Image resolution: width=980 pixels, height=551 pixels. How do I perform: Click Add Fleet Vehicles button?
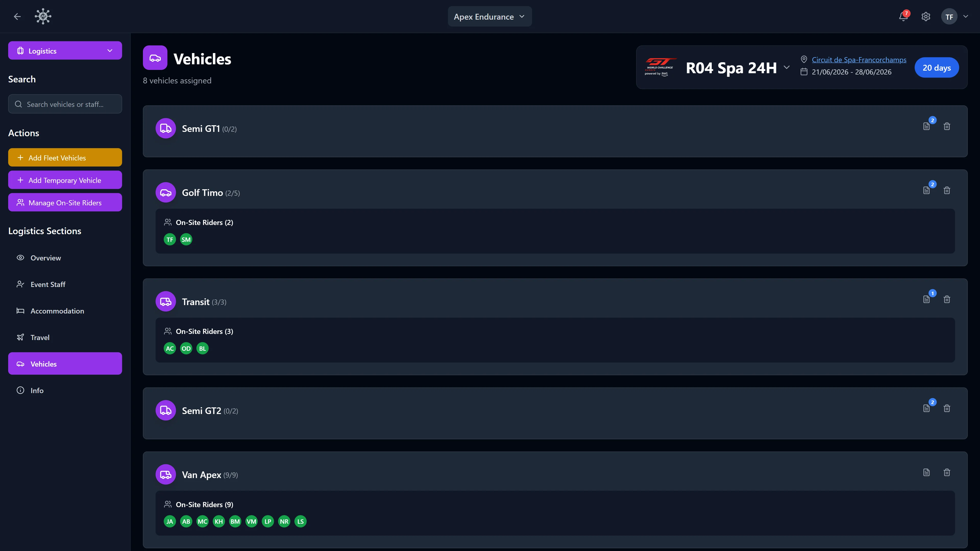65,157
